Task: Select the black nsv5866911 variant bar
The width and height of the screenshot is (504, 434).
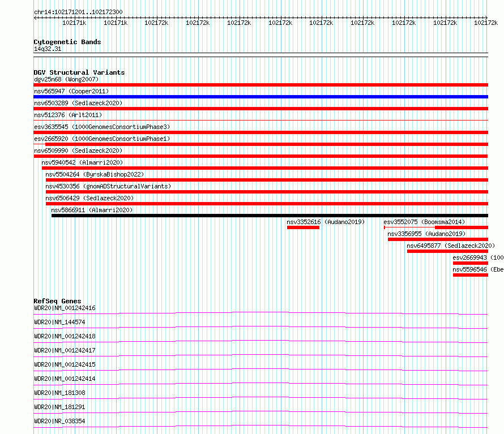Action: (x=270, y=216)
